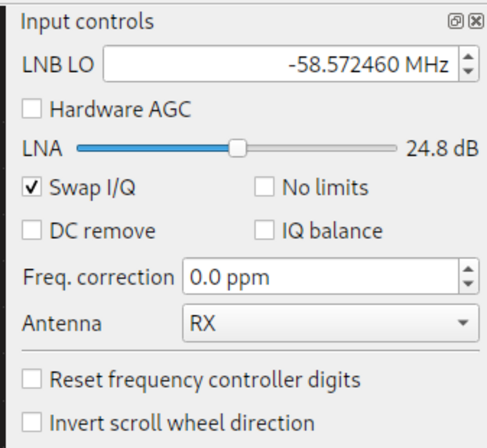Image resolution: width=487 pixels, height=448 pixels.
Task: Toggle Invert scroll wheel direction
Action: [x=31, y=422]
